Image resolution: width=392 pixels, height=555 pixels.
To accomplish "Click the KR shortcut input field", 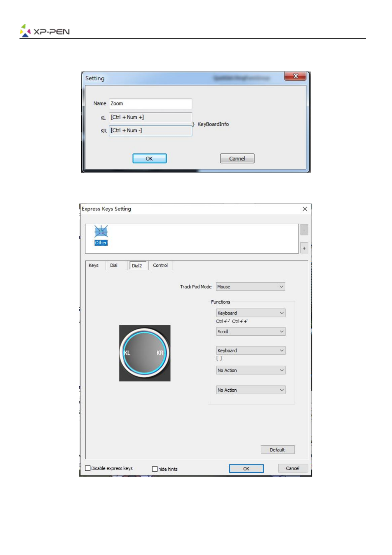I will [150, 130].
